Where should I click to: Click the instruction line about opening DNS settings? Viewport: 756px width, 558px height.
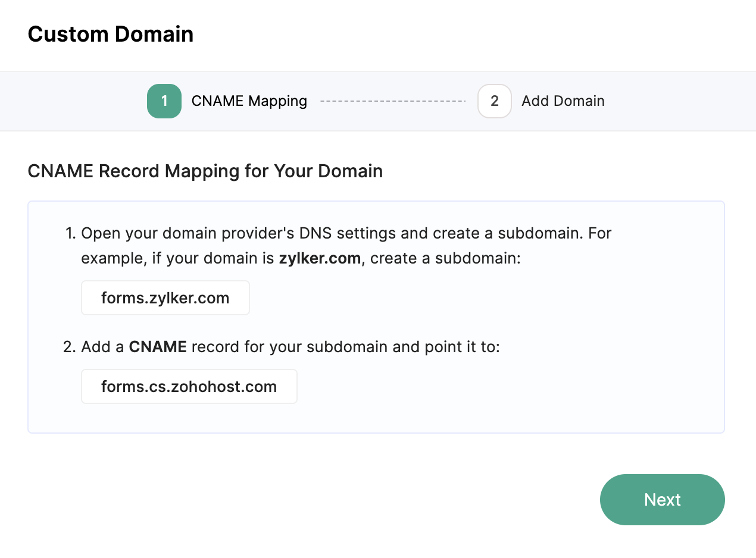click(346, 246)
